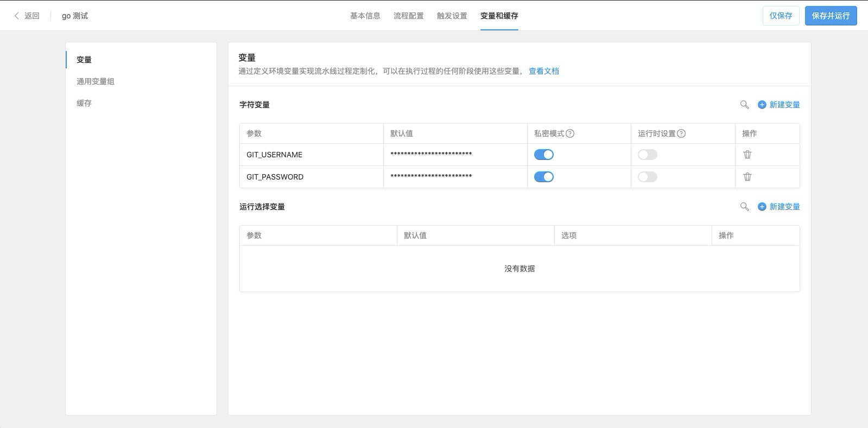
Task: Click masked default value of GIT_USERNAME
Action: point(431,154)
